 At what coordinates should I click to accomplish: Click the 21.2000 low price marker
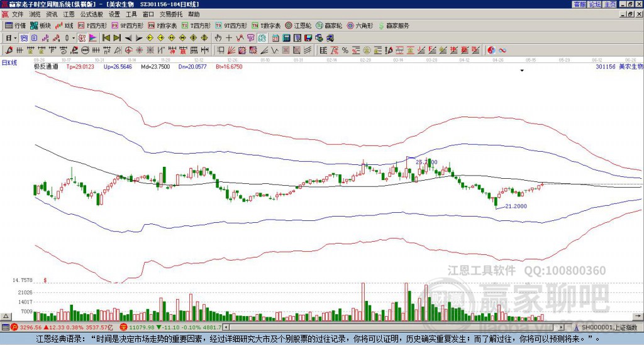pyautogui.click(x=516, y=206)
